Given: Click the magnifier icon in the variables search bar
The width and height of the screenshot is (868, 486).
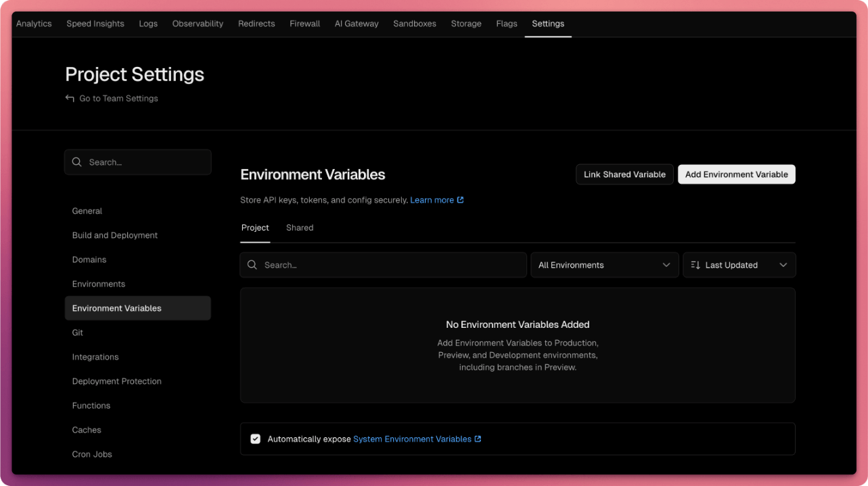Looking at the screenshot, I should point(252,265).
